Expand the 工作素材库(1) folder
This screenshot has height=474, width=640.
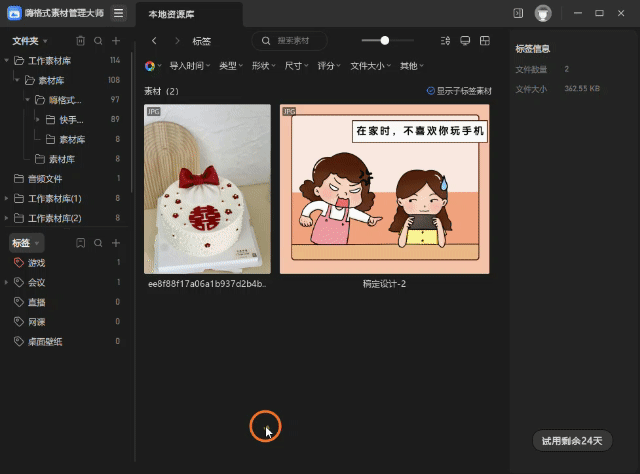click(x=6, y=198)
